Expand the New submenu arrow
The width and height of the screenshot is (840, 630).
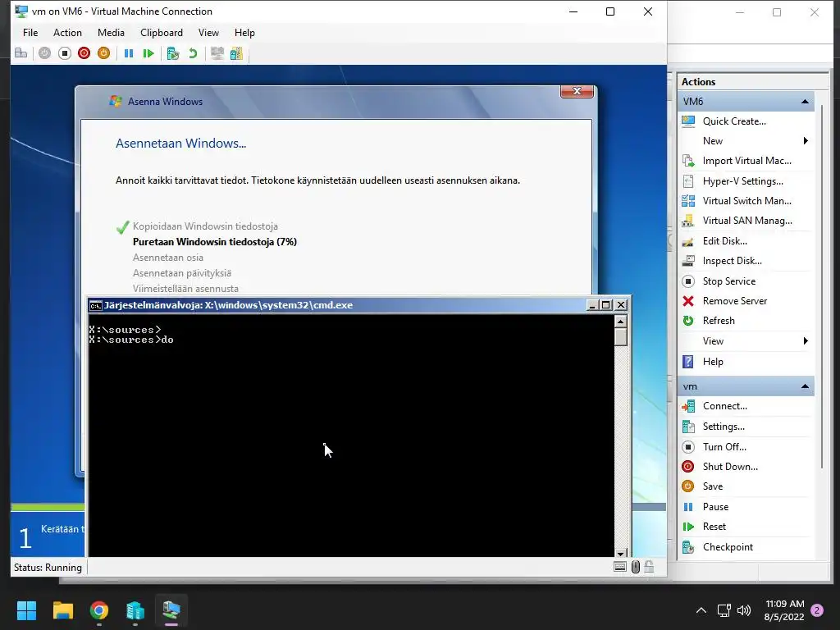click(x=806, y=141)
